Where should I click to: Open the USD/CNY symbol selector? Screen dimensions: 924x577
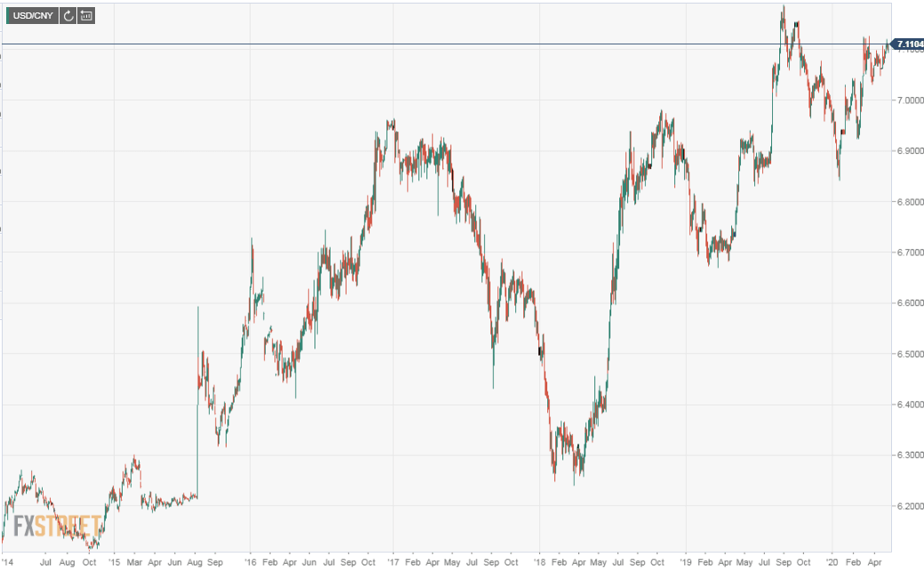pyautogui.click(x=31, y=15)
